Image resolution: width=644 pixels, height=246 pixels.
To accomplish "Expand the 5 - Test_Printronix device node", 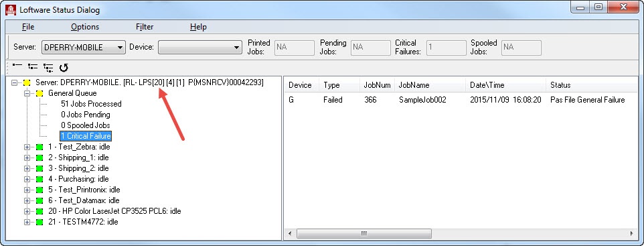I will (27, 190).
